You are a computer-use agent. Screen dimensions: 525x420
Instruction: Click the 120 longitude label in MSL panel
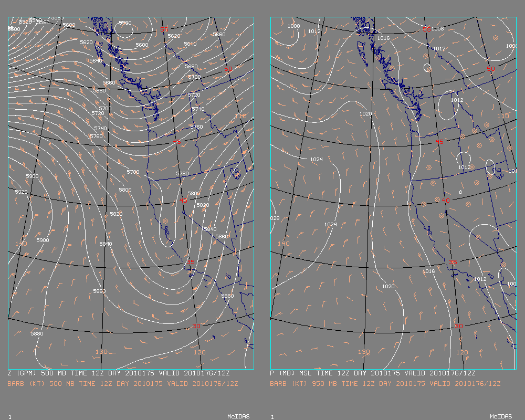tap(462, 352)
